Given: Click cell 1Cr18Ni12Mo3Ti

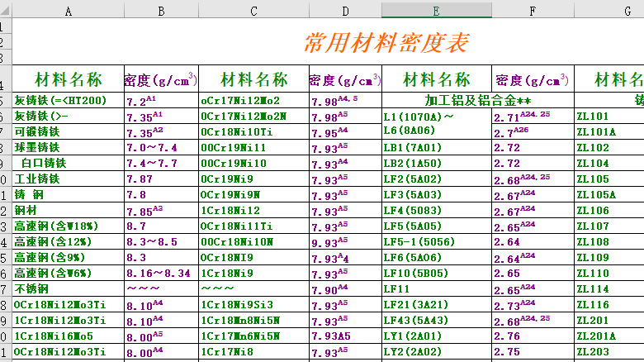Looking at the screenshot, I should click(x=69, y=321).
